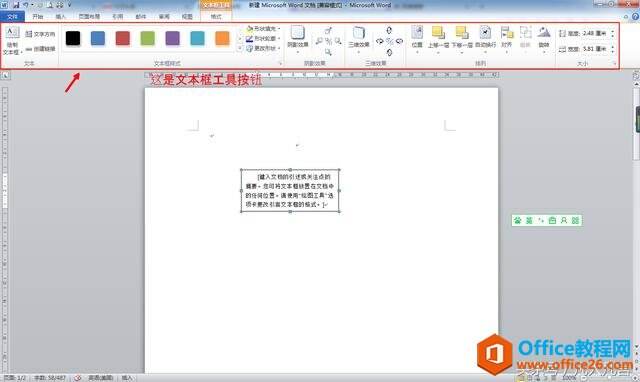The image size is (640, 382).
Task: Open the Shape Fill dropdown
Action: 263,29
